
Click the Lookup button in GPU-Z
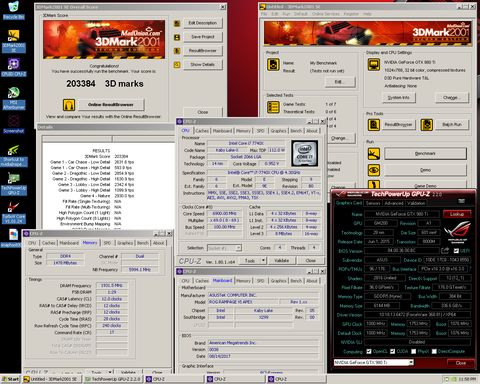click(457, 214)
